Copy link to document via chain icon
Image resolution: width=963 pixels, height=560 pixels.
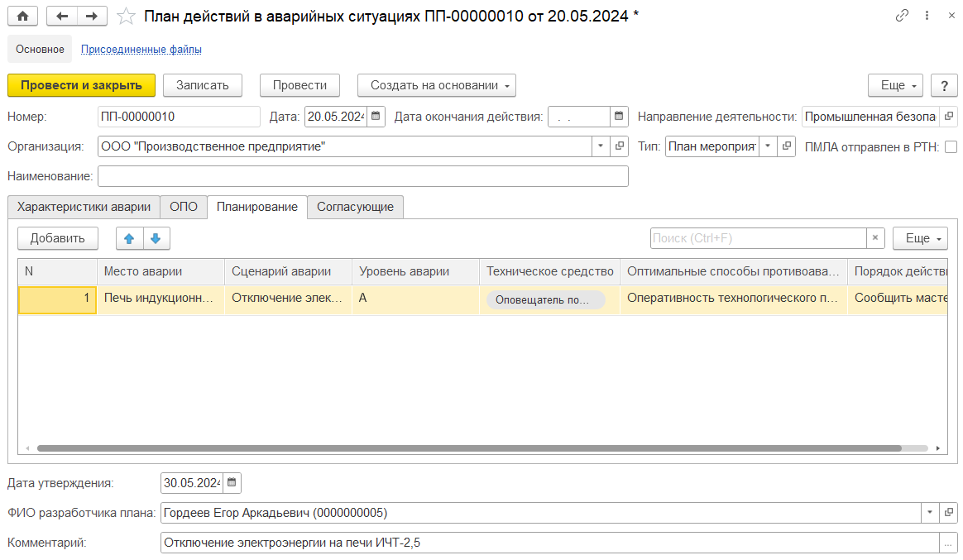pos(902,17)
